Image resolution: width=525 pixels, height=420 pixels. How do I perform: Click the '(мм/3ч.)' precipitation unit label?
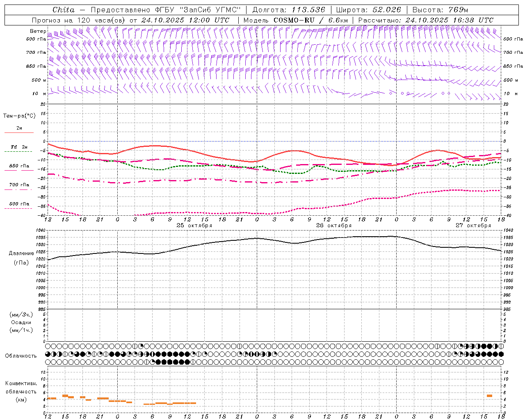(21, 315)
